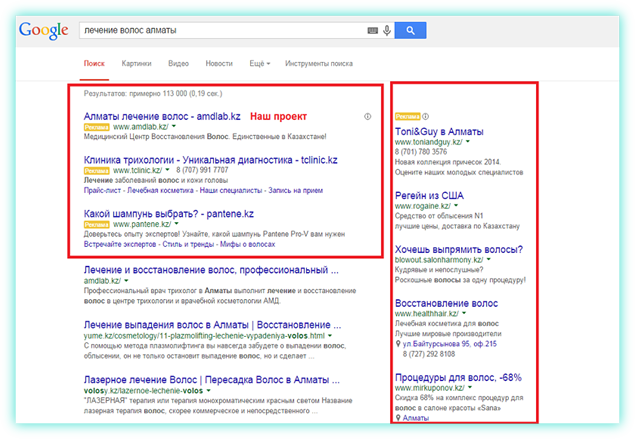Click location pin icon by ул.Байтурсынова address
The width and height of the screenshot is (635, 439).
tap(398, 344)
